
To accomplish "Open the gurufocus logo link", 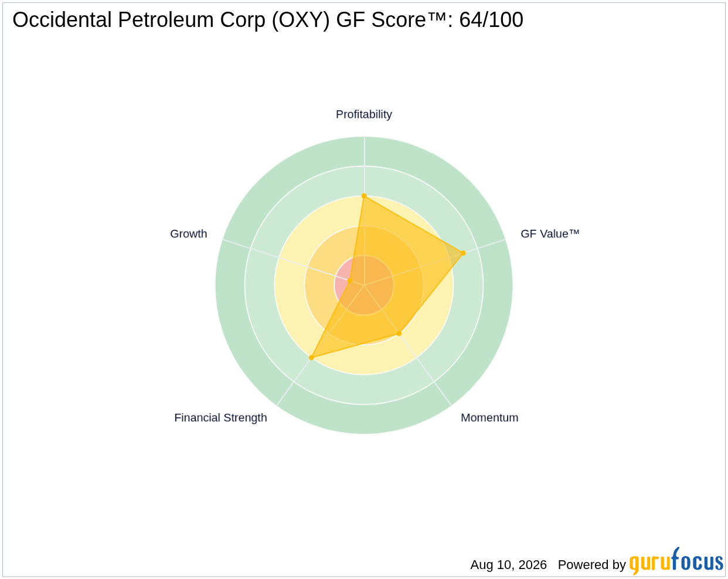I will [x=676, y=561].
